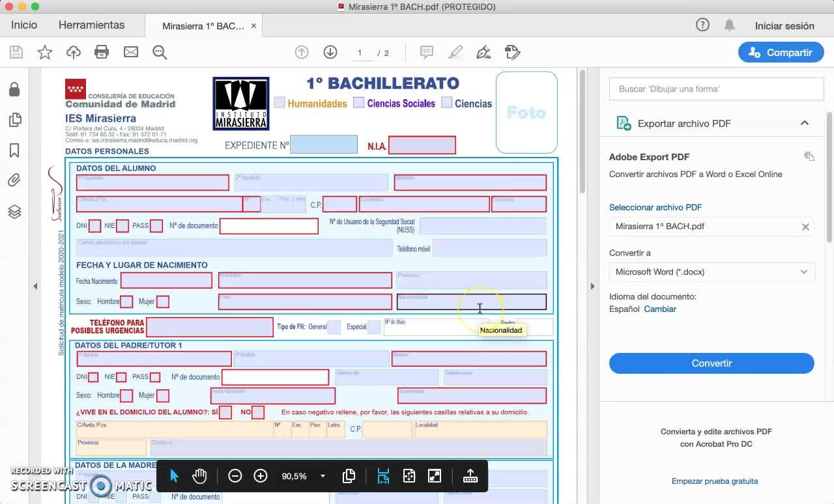Click copy icon beside Adobe Export PDF

click(x=809, y=156)
